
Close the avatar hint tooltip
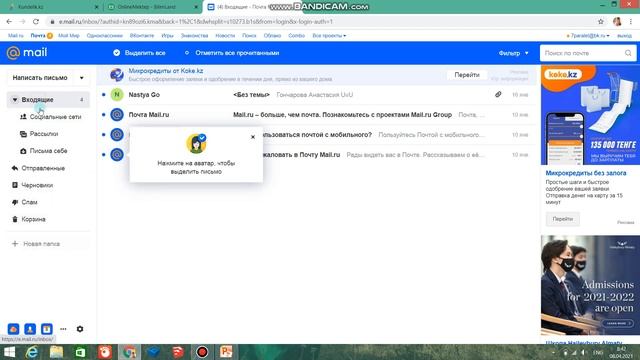(x=253, y=137)
